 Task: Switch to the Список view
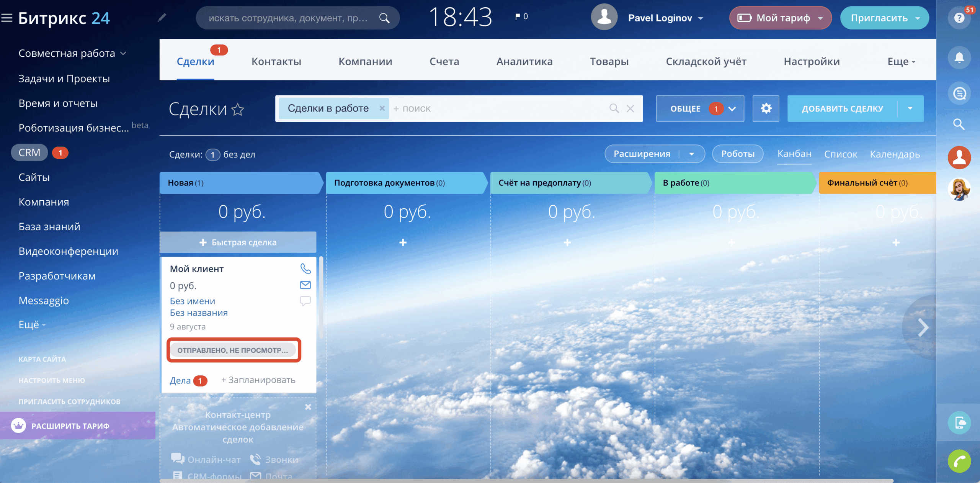pyautogui.click(x=840, y=154)
